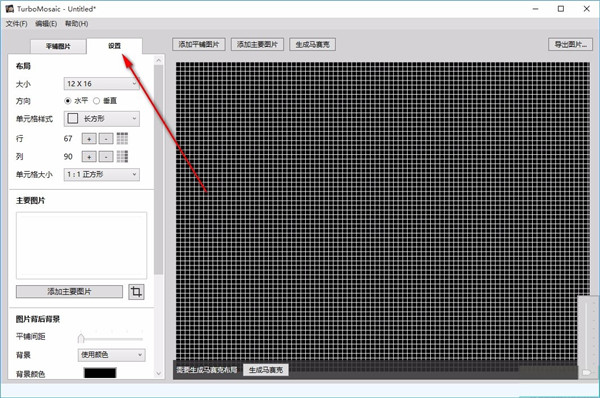Increase row count with plus button

coord(89,139)
